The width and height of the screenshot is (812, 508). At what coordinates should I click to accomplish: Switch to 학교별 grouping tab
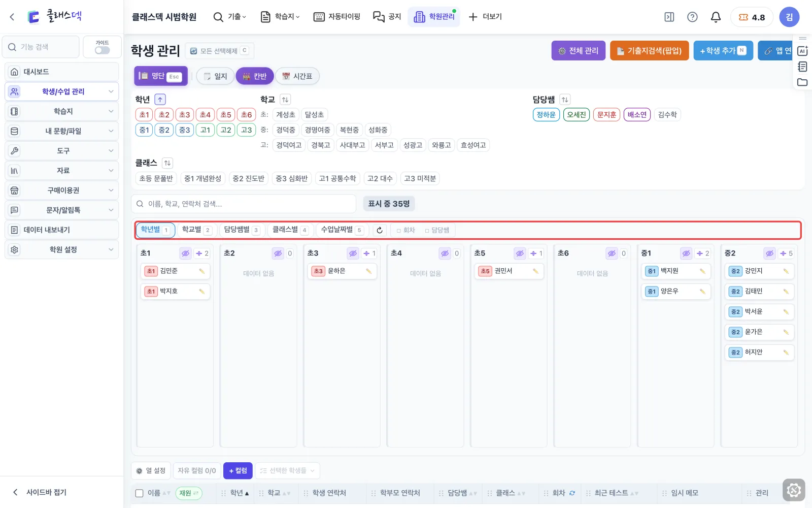coord(197,230)
